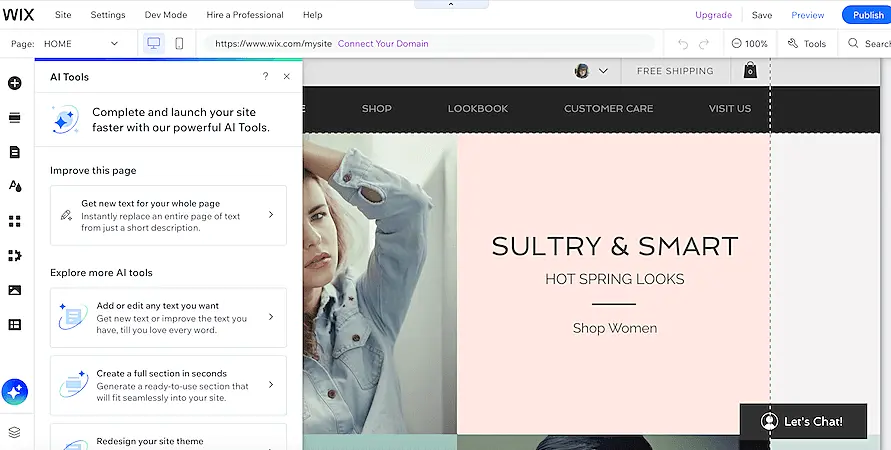Open the Pages & Menu sidebar icon
891x450 pixels.
click(15, 152)
